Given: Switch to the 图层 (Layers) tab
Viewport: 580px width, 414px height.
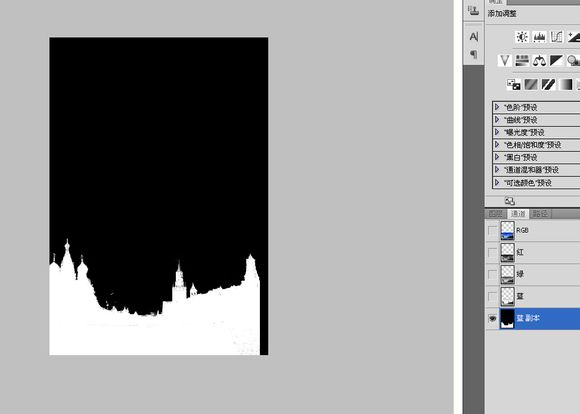Looking at the screenshot, I should point(496,213).
